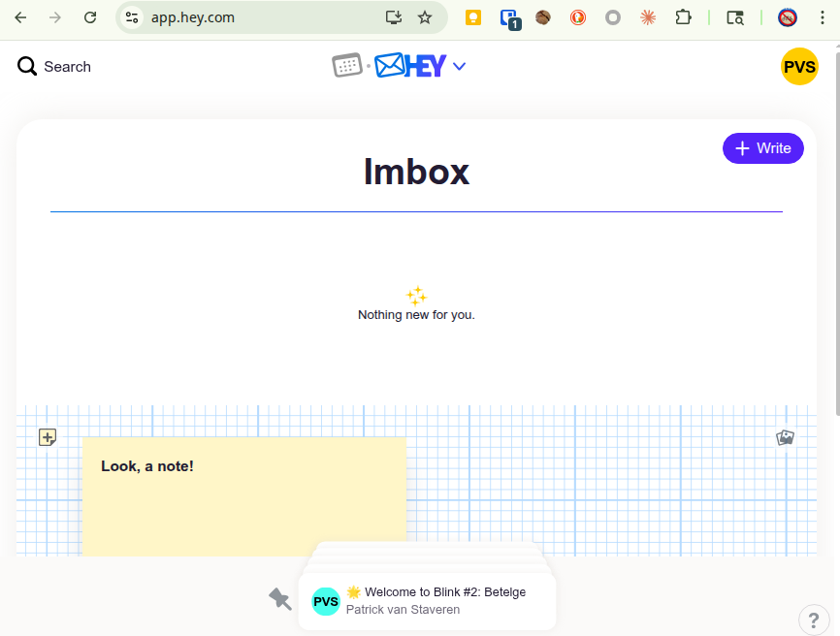Open the yellow PVS account avatar
The image size is (840, 636).
(799, 66)
